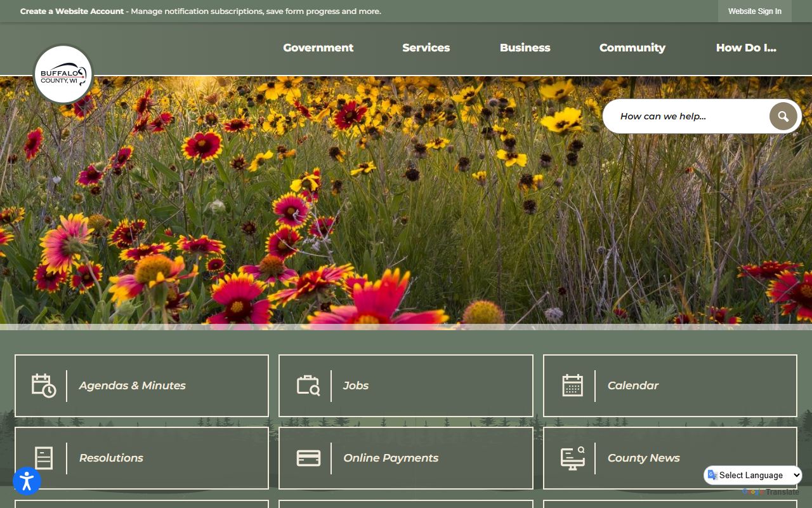Click the Online Payments credit card icon

point(308,458)
